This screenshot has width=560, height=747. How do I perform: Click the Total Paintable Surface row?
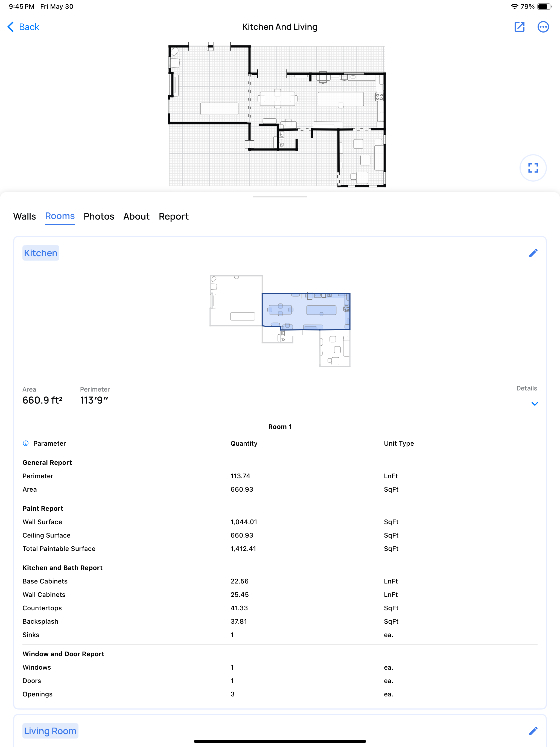click(280, 548)
